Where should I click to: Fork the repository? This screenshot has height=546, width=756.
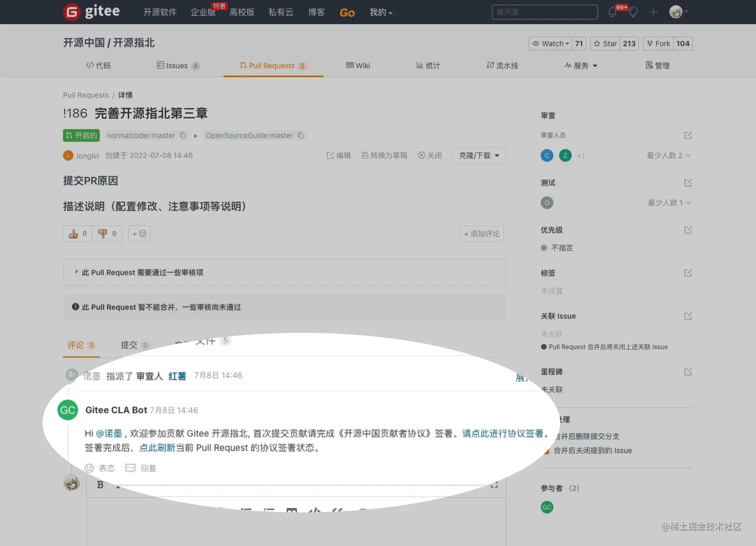(658, 43)
